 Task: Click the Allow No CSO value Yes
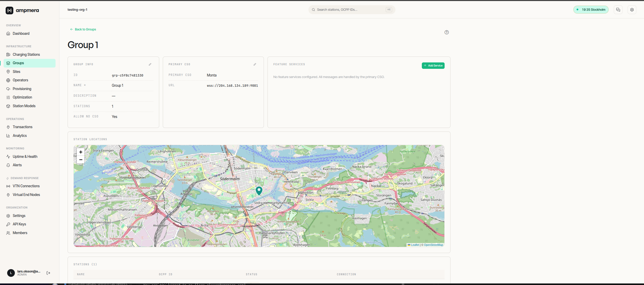tap(114, 117)
